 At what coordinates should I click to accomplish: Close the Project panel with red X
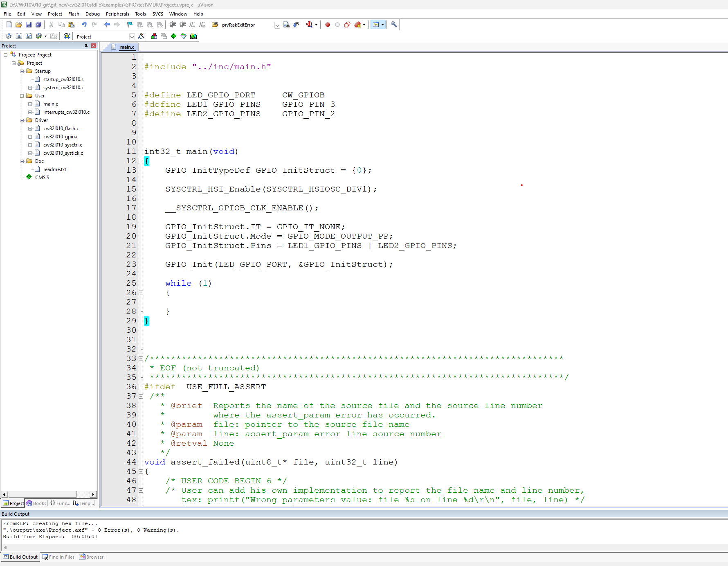tap(94, 46)
